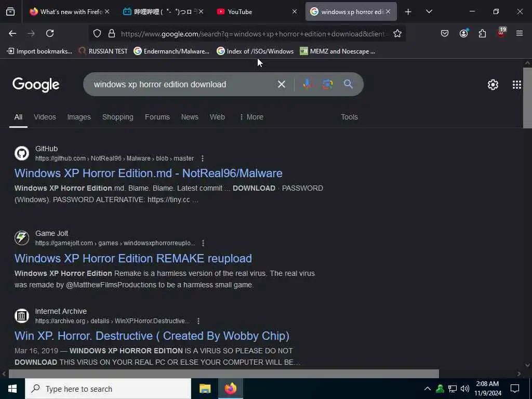The width and height of the screenshot is (532, 399).
Task: Open Windows XP Horror Edition.md GitHub result
Action: (148, 174)
